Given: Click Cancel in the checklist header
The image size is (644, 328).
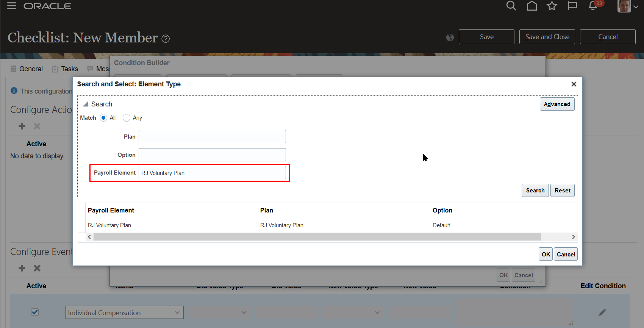Looking at the screenshot, I should pyautogui.click(x=608, y=37).
